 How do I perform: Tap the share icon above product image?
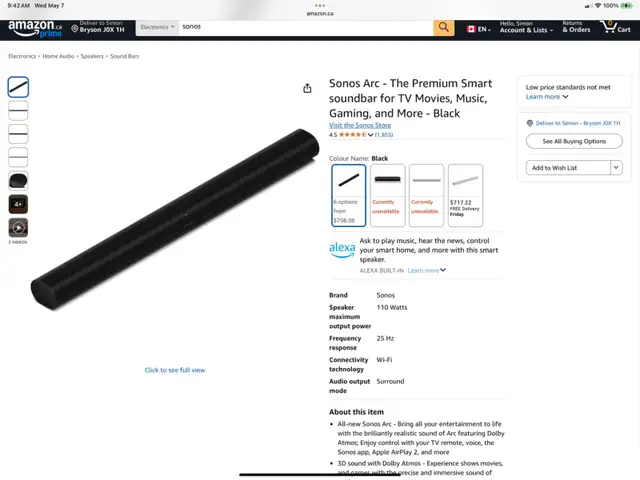pos(307,88)
